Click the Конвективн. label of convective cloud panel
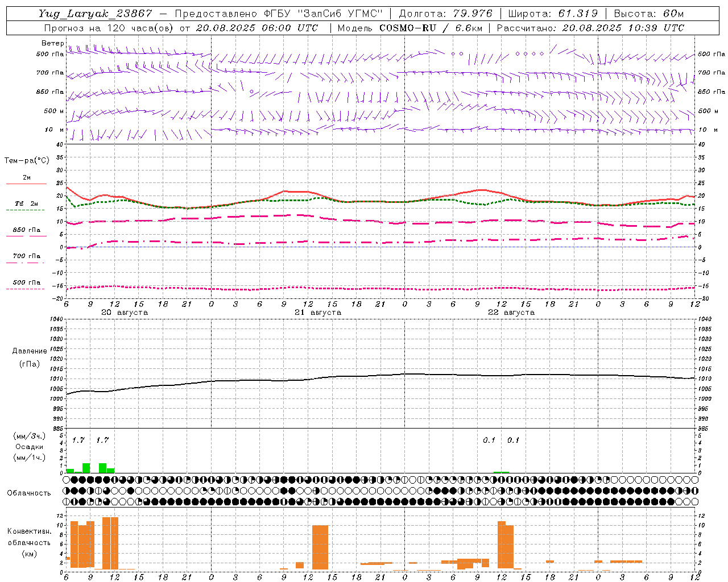The height and width of the screenshot is (582, 728). pos(29,531)
